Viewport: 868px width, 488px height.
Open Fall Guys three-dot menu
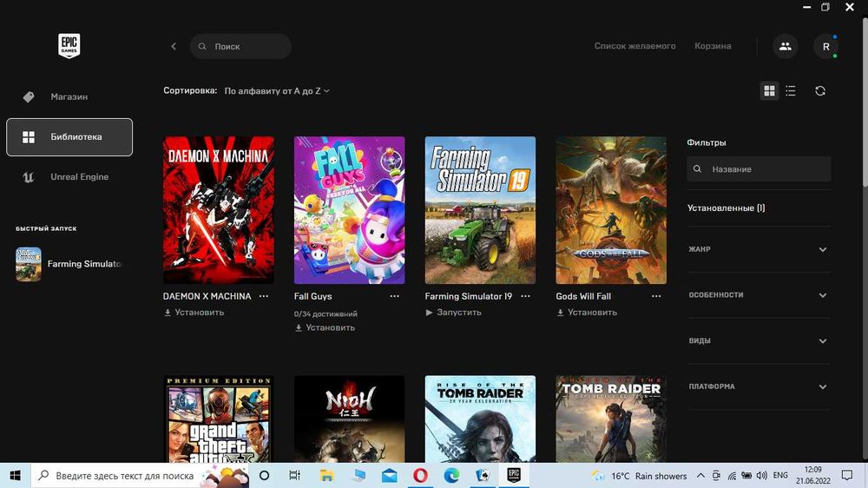pyautogui.click(x=394, y=296)
